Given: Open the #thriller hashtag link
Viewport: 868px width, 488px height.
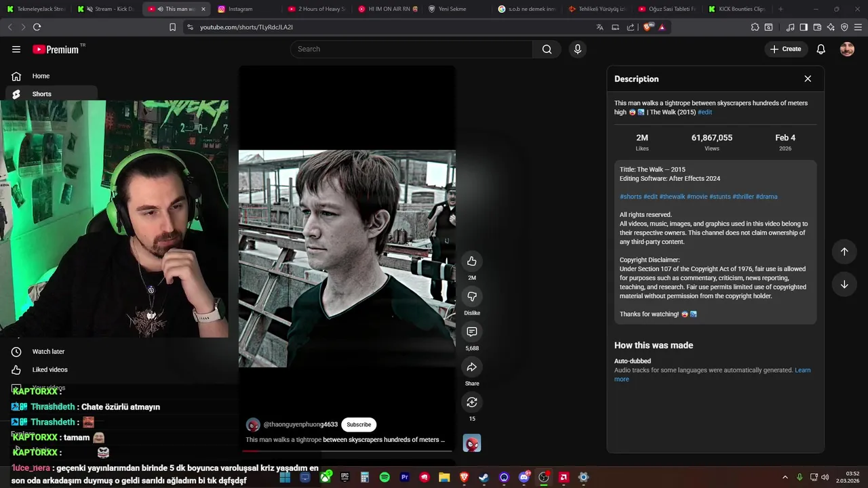Looking at the screenshot, I should [x=743, y=197].
